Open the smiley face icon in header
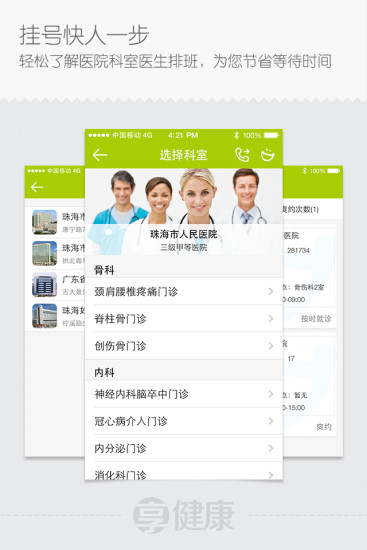Viewport: 367px width, 550px height. coord(267,155)
